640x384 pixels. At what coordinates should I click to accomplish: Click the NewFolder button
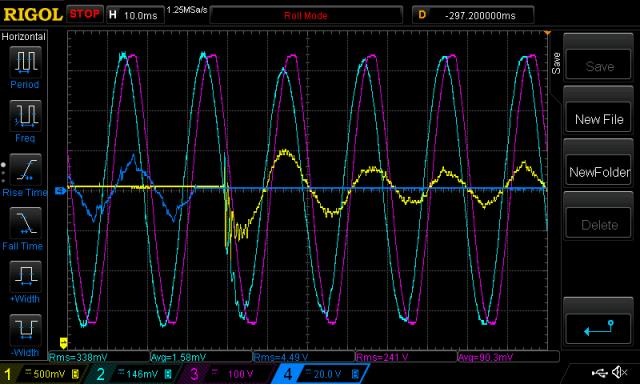tap(598, 172)
